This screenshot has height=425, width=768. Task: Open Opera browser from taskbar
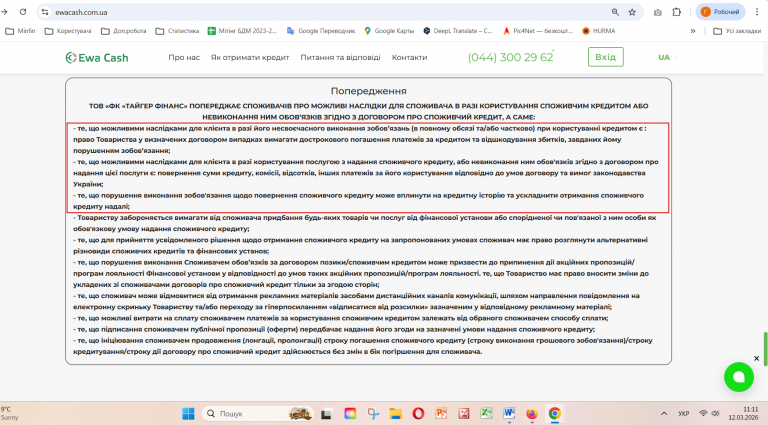(x=418, y=414)
